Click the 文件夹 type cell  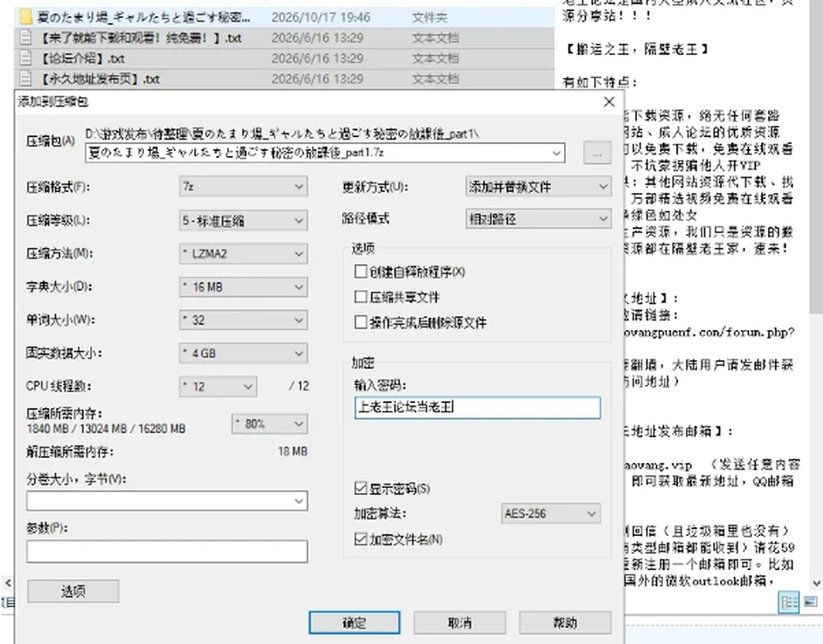coord(430,17)
